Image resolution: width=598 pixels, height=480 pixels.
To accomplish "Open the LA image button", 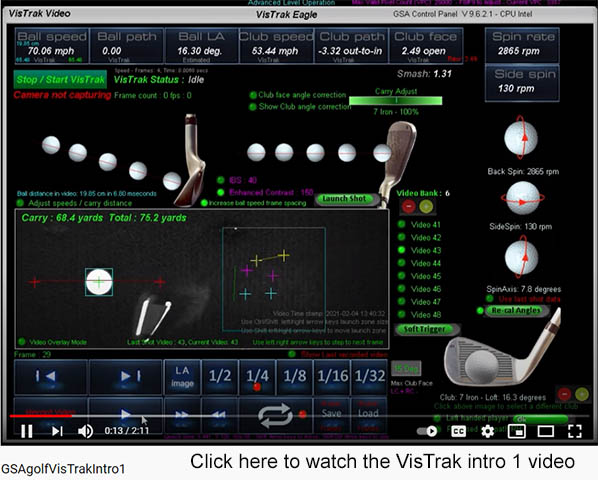I will 182,377.
